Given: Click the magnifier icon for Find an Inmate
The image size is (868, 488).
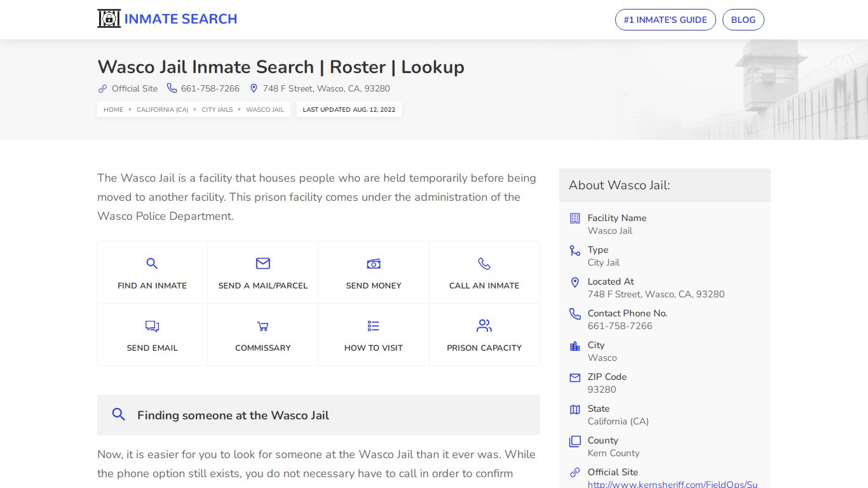Looking at the screenshot, I should [x=152, y=263].
